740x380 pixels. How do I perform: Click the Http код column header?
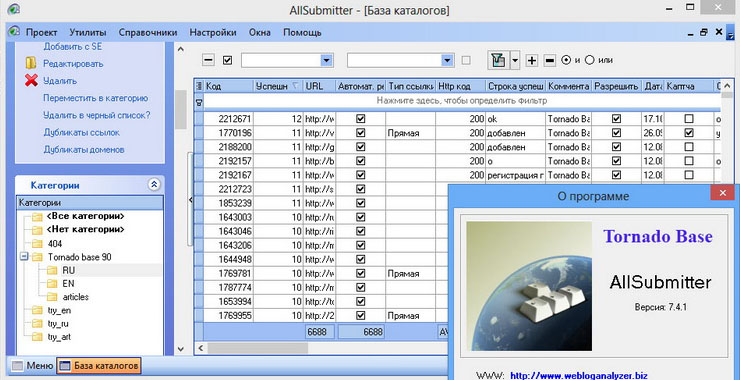(460, 86)
